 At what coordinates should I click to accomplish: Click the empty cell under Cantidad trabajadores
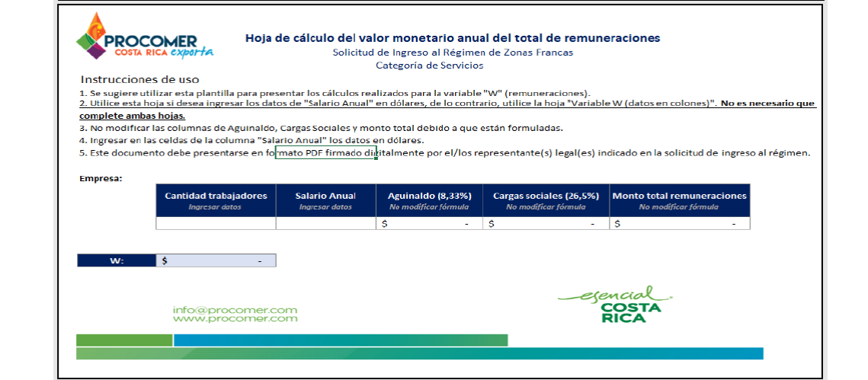click(216, 224)
